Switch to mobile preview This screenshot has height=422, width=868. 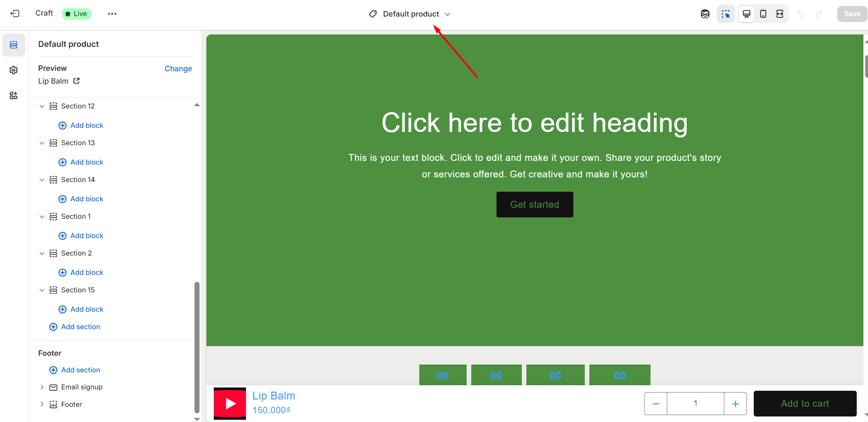coord(763,14)
